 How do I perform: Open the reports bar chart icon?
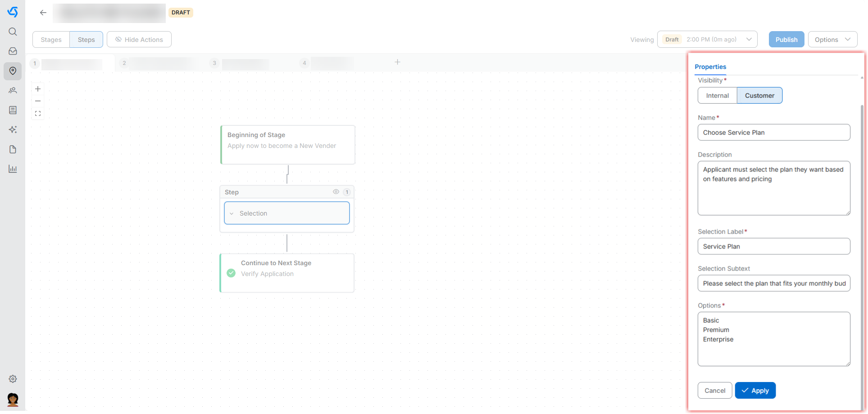(x=13, y=169)
